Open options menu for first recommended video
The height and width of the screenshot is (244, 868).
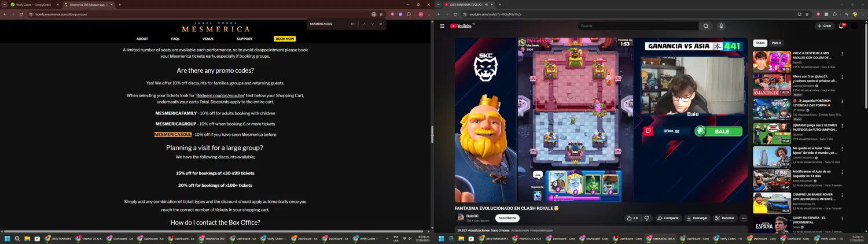[x=842, y=54]
